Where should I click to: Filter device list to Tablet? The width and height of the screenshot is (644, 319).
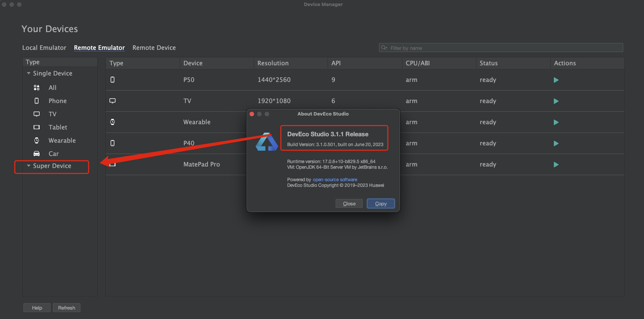coord(58,127)
